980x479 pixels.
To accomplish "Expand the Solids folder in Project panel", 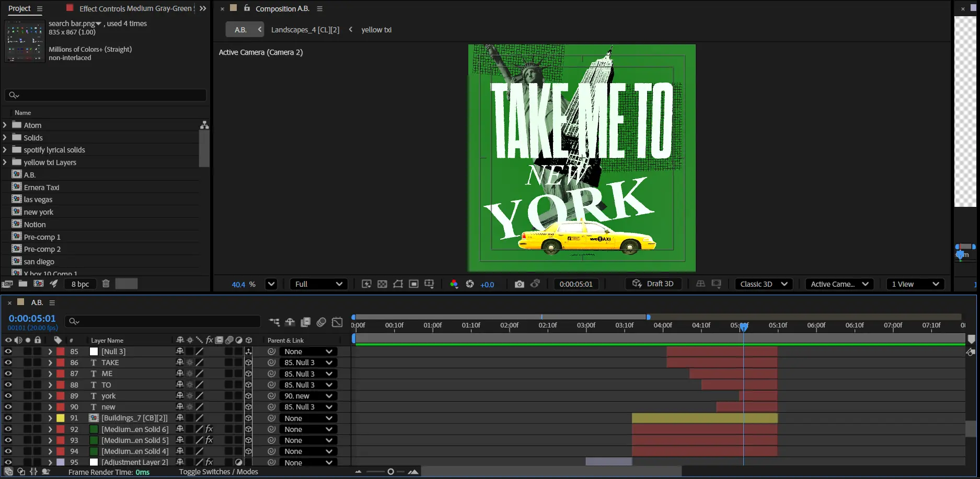I will click(x=5, y=137).
